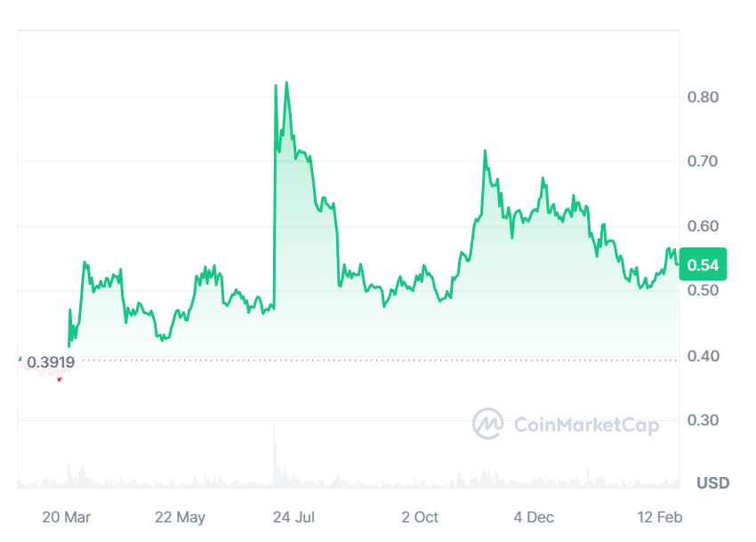The width and height of the screenshot is (756, 542).
Task: Select the 2 Oct date label
Action: coord(420,517)
